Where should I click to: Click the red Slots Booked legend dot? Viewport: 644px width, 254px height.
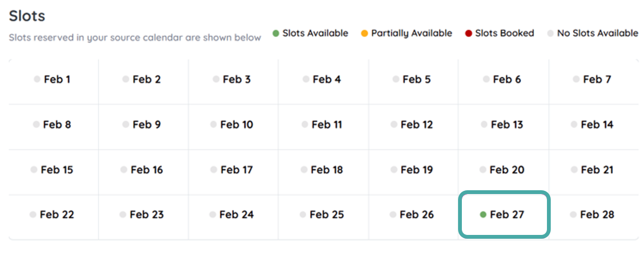[x=468, y=34]
